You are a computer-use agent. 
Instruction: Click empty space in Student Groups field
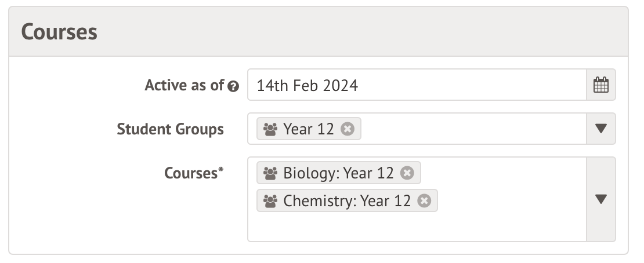pyautogui.click(x=470, y=129)
